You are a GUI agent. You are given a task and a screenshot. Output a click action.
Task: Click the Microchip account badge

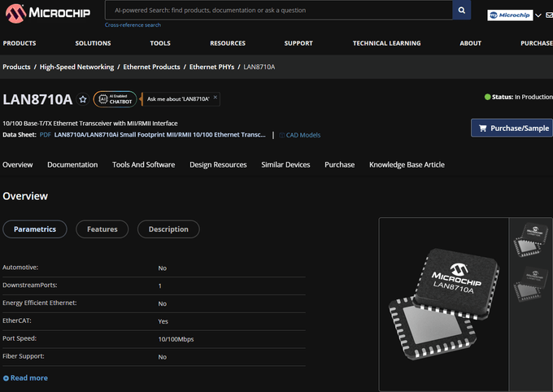coord(510,15)
